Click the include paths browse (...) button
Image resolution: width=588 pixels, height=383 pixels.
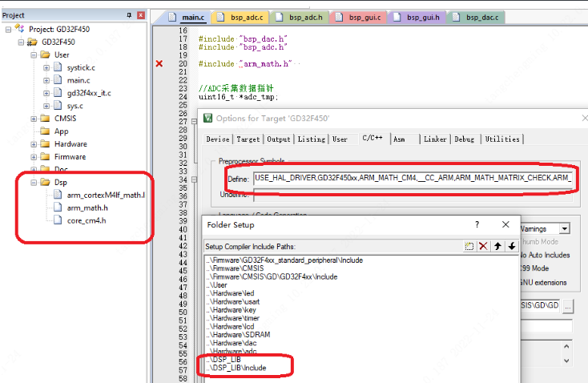(568, 306)
